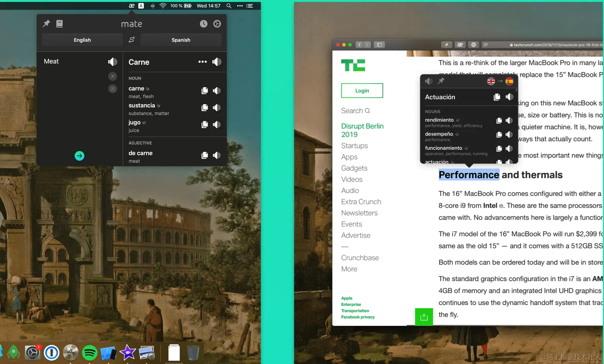
Task: Pin the Mate translator window
Action: click(46, 24)
